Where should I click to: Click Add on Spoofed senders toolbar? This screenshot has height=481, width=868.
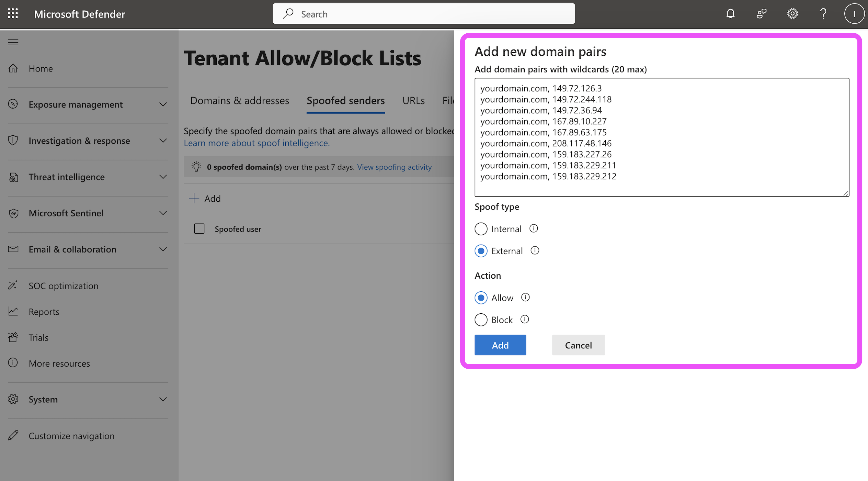click(205, 198)
